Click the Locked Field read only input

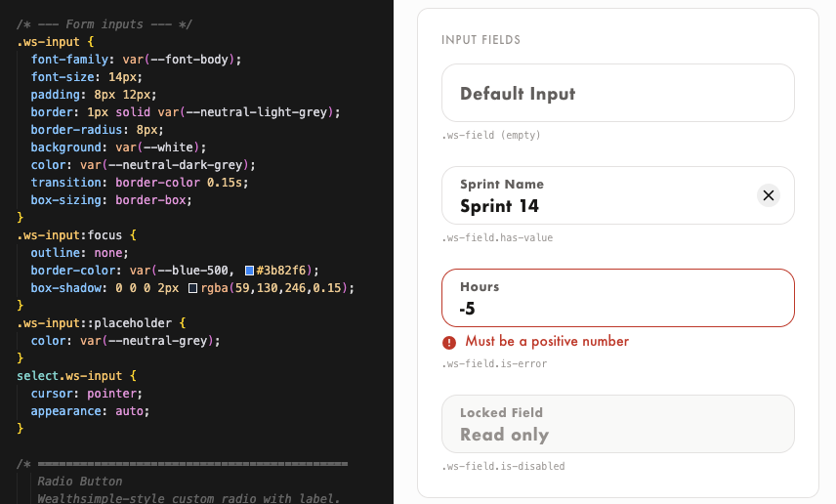618,424
